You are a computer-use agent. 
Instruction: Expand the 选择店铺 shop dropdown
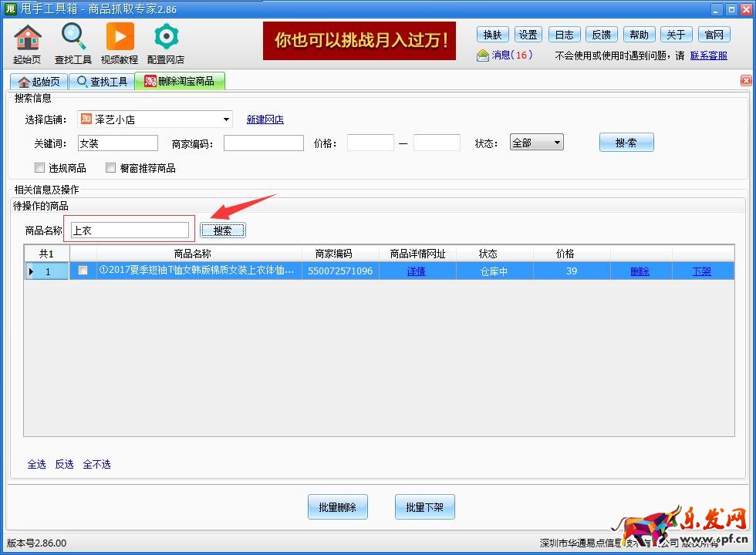(x=226, y=119)
